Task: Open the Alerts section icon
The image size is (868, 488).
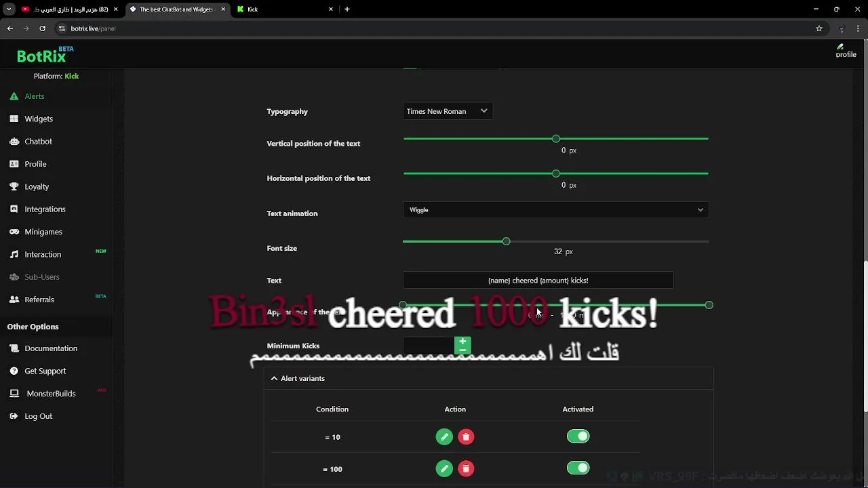Action: tap(14, 96)
